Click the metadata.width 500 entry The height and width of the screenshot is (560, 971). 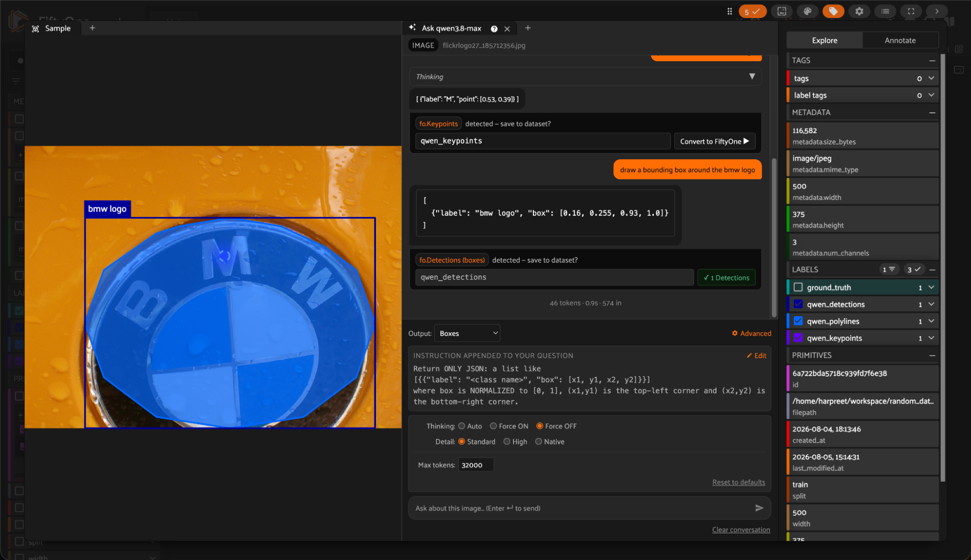(x=862, y=191)
